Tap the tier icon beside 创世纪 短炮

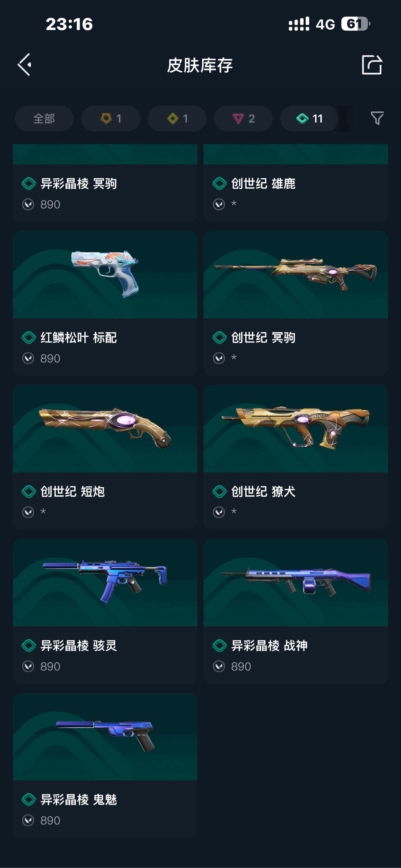point(29,492)
